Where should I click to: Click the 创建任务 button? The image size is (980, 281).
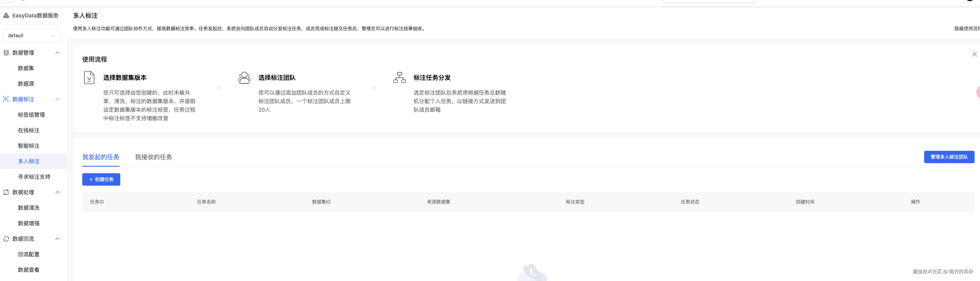[101, 179]
